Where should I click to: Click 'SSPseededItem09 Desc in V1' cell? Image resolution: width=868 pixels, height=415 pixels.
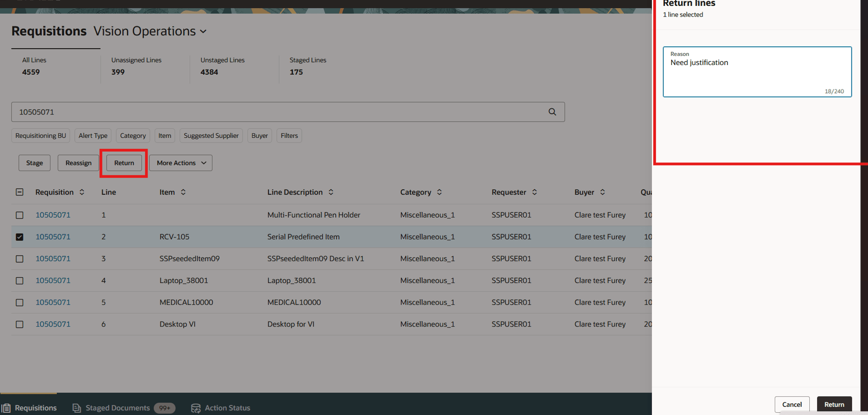click(x=316, y=259)
